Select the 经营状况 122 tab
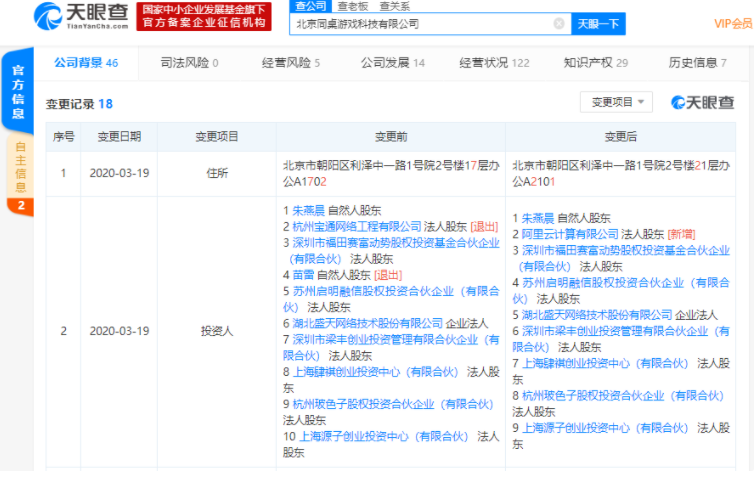The height and width of the screenshot is (478, 756). click(494, 63)
